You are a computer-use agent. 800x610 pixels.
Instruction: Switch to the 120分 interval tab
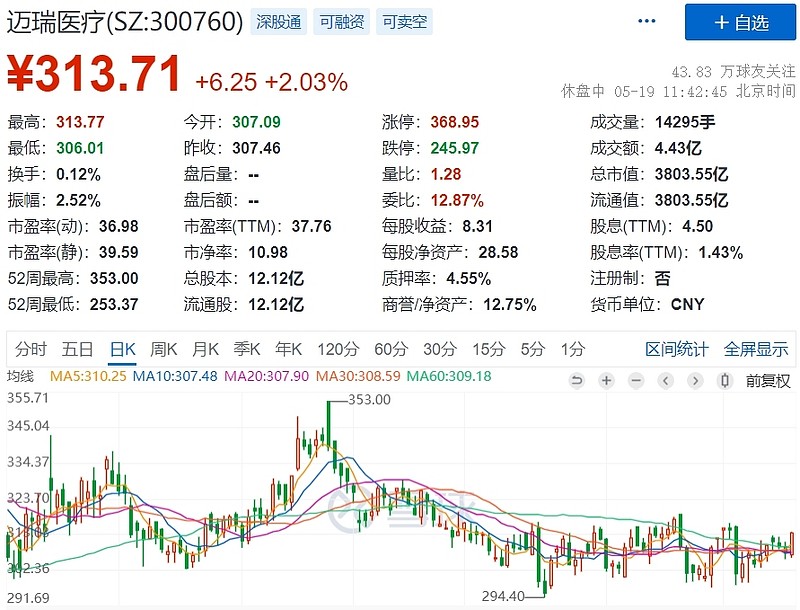coord(338,349)
